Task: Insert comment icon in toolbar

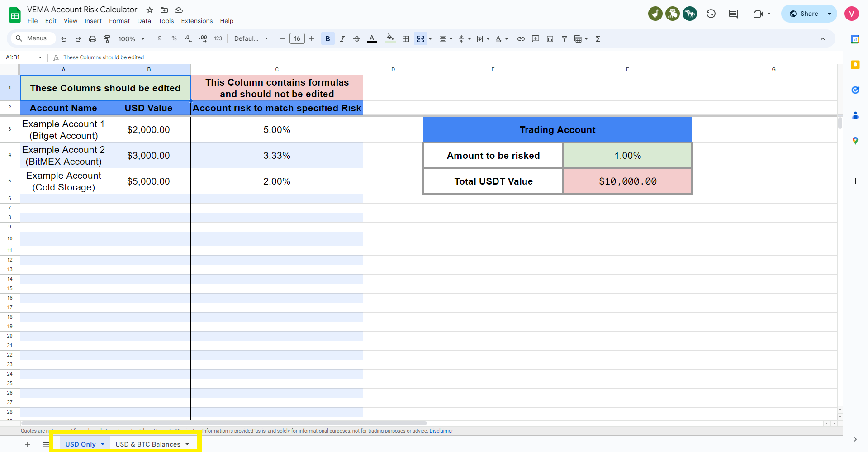Action: (536, 39)
